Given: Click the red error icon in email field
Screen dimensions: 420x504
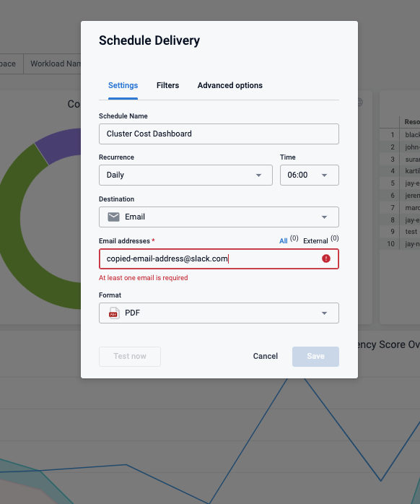Looking at the screenshot, I should pos(326,258).
